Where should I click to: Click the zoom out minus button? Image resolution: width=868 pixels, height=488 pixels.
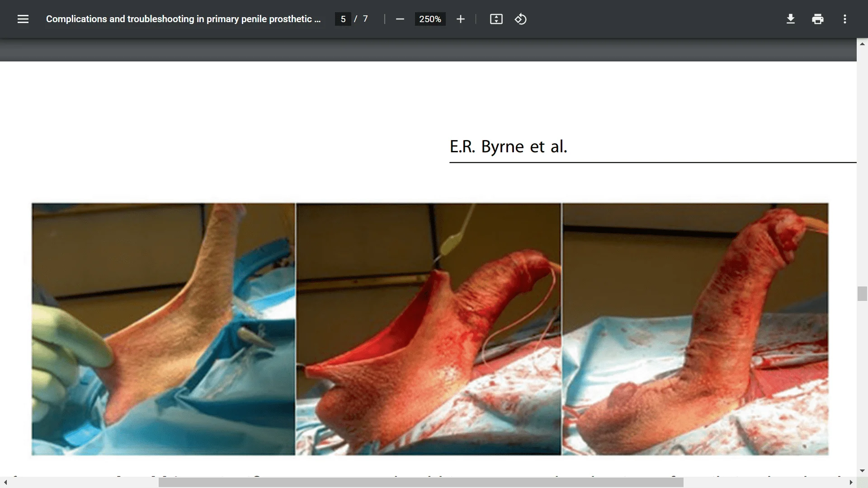pos(400,19)
